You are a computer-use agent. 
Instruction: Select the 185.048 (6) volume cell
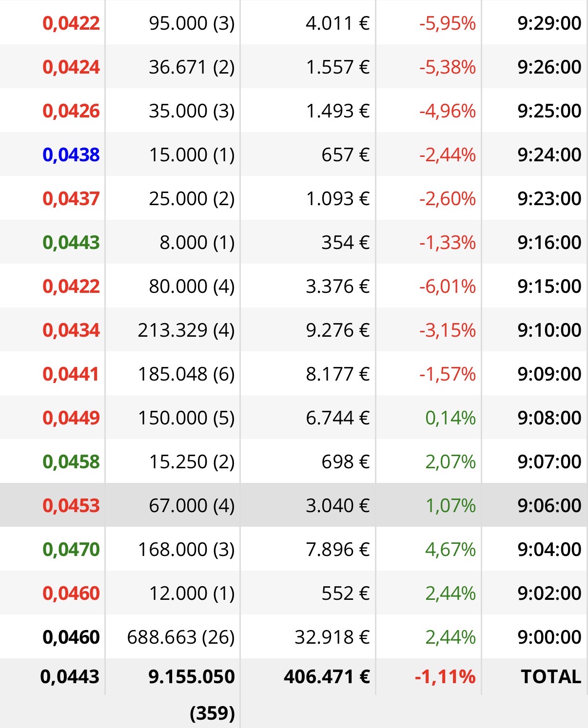click(186, 374)
